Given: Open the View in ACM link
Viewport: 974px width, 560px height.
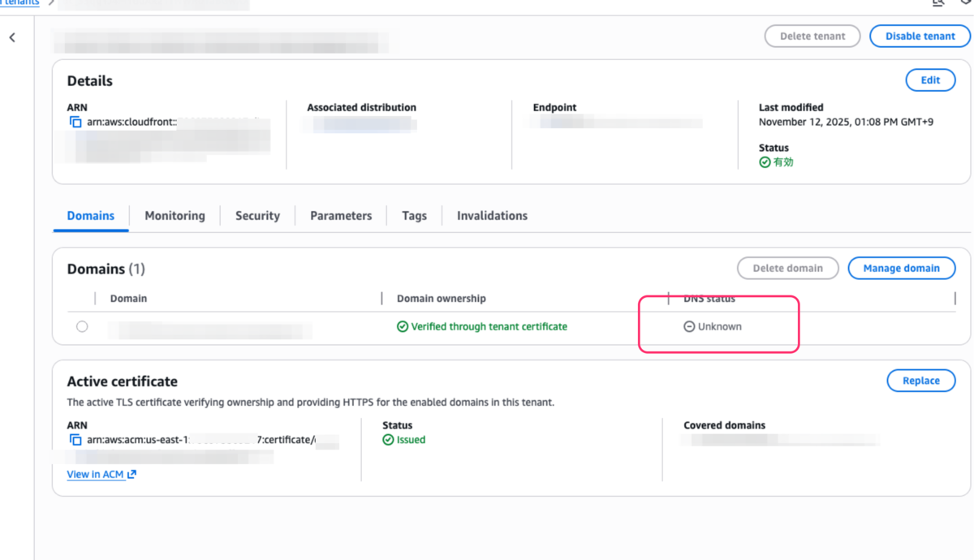Looking at the screenshot, I should tap(95, 475).
